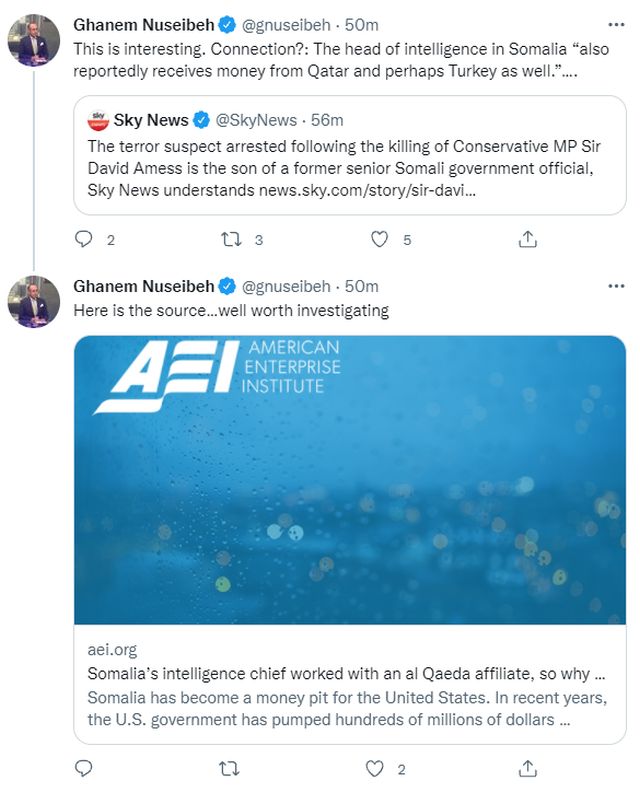
Task: Click the verified badge beside the Sky News name
Action: (202, 121)
